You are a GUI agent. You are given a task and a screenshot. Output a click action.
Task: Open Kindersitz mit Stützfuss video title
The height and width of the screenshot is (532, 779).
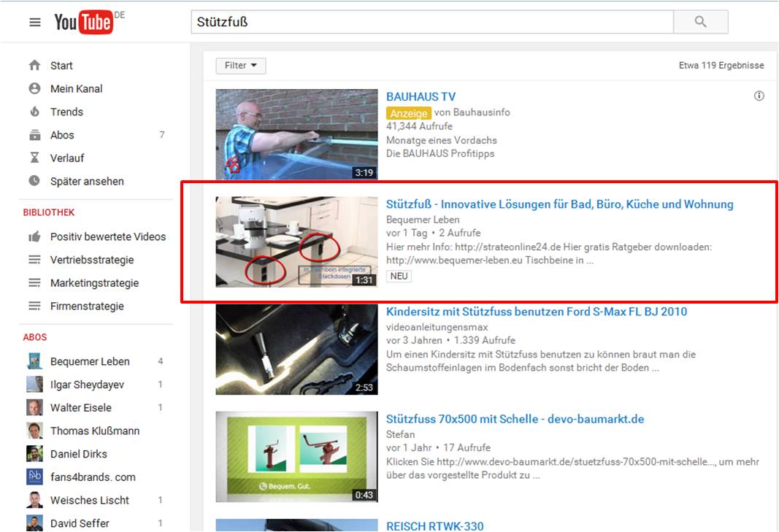[537, 312]
